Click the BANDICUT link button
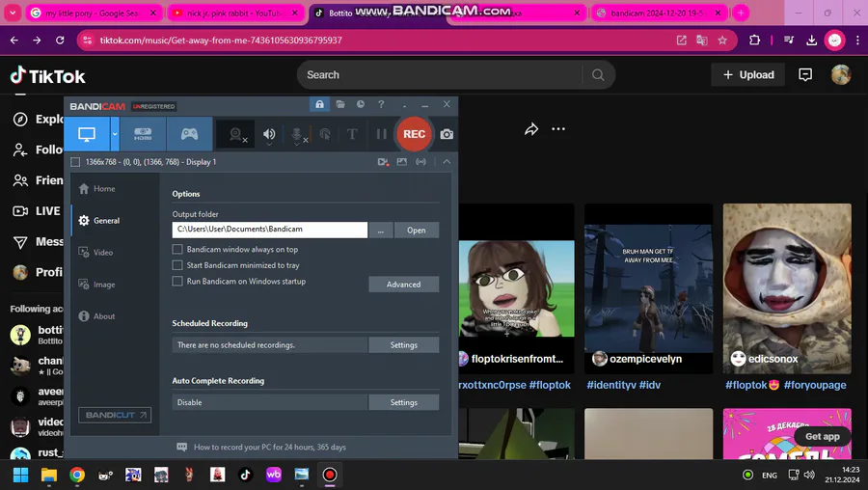 [115, 415]
